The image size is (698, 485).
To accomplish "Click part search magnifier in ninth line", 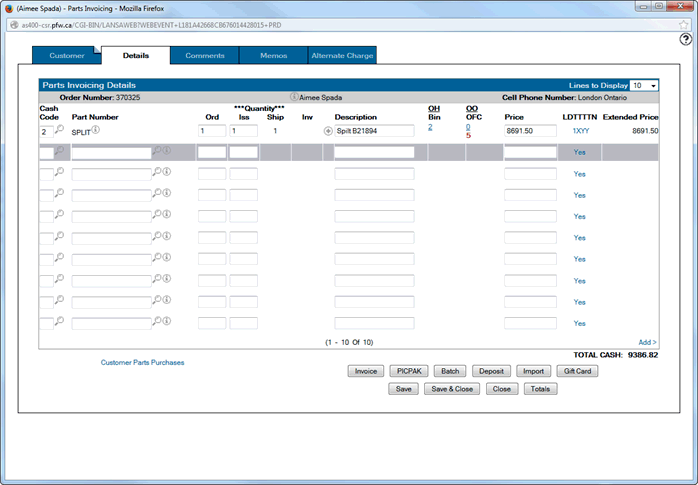I will click(157, 300).
